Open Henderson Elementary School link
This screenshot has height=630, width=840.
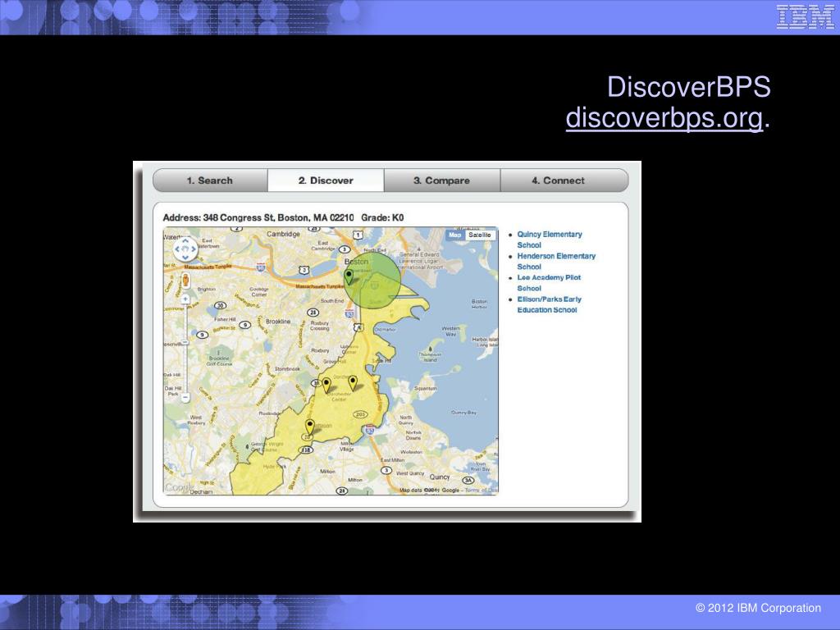click(x=556, y=262)
